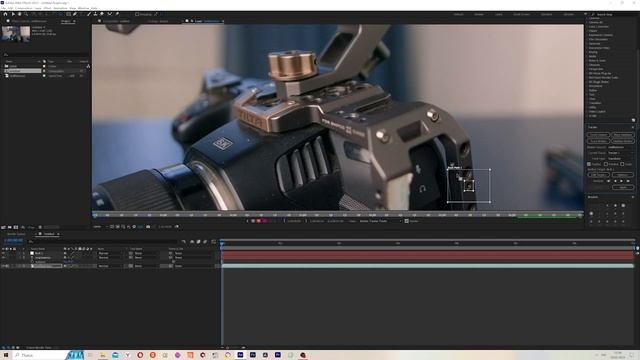Viewport: 640px width, 360px height.
Task: Toggle visibility of Null 1 layer
Action: point(3,253)
